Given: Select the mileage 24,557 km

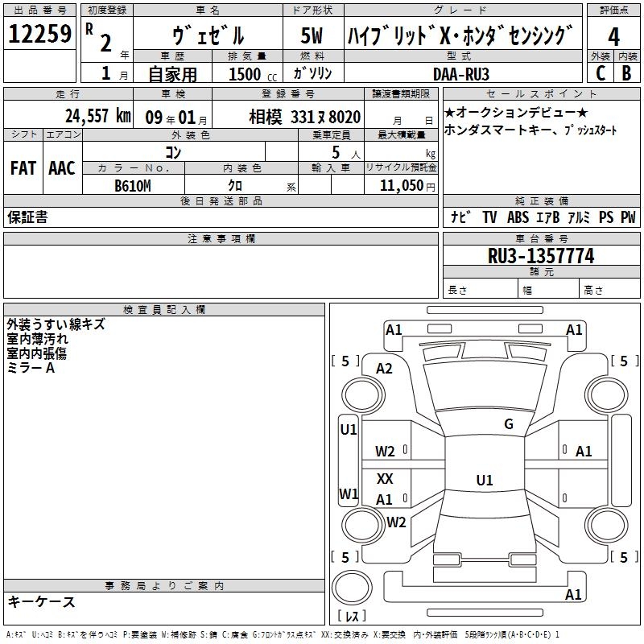Looking at the screenshot, I should (97, 116).
